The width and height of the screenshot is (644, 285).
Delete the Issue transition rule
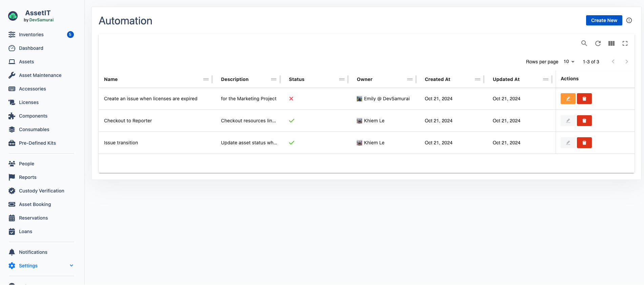point(584,143)
